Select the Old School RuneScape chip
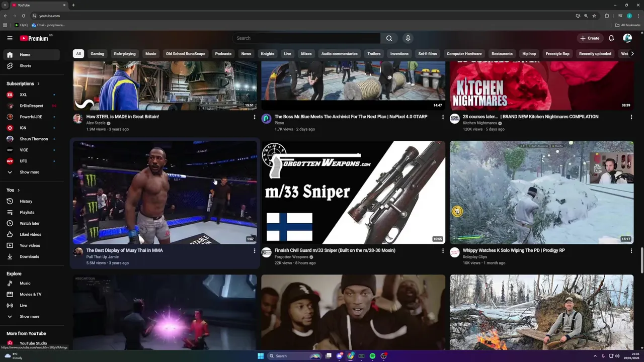This screenshot has width=644, height=362. pos(186,54)
